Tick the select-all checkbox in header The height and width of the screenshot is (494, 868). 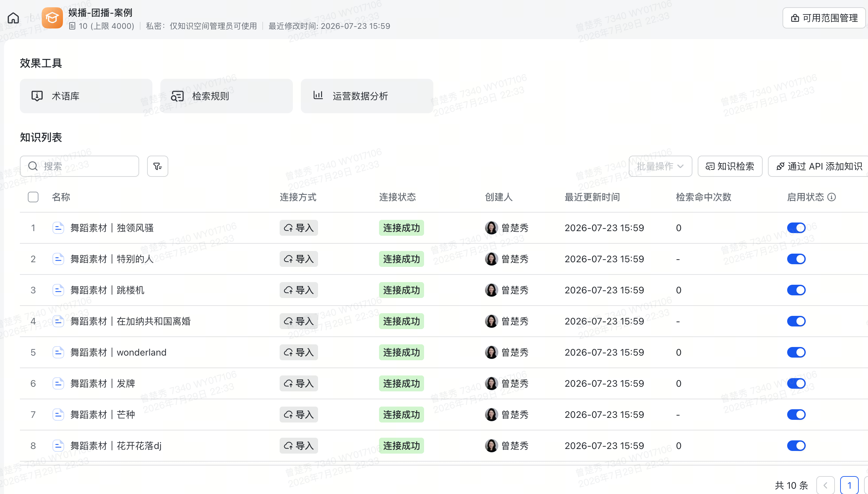coord(33,197)
